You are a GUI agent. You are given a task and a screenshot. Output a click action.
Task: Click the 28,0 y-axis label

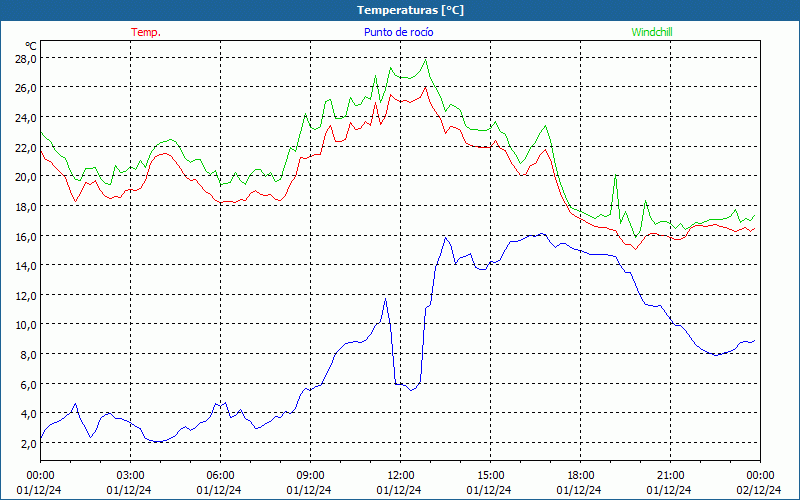[25, 58]
